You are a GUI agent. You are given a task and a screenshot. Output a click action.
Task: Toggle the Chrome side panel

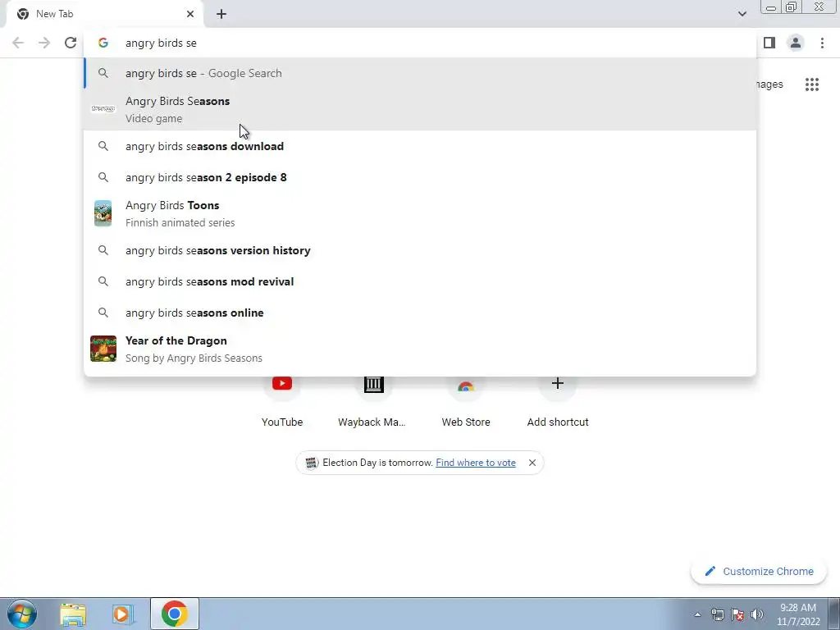click(769, 43)
